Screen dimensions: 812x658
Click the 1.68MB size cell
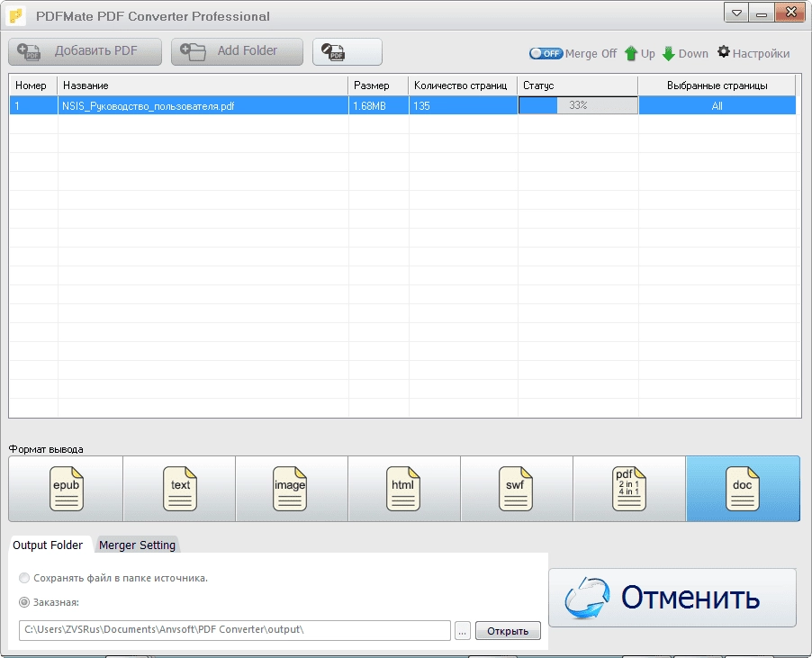[x=379, y=105]
